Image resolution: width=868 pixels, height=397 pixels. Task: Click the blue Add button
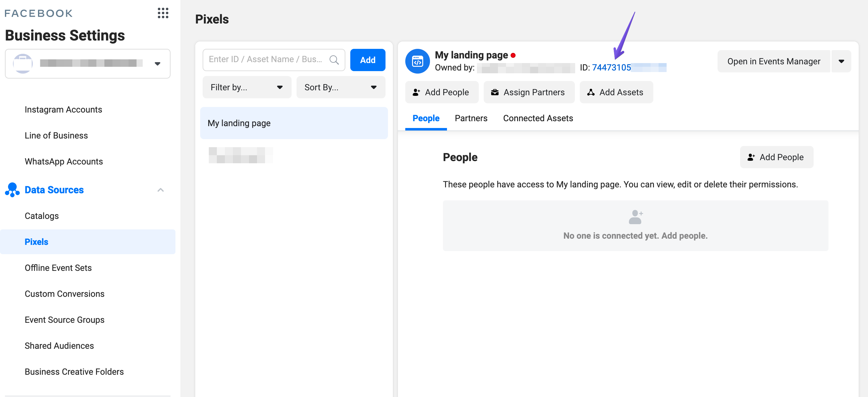(x=367, y=60)
